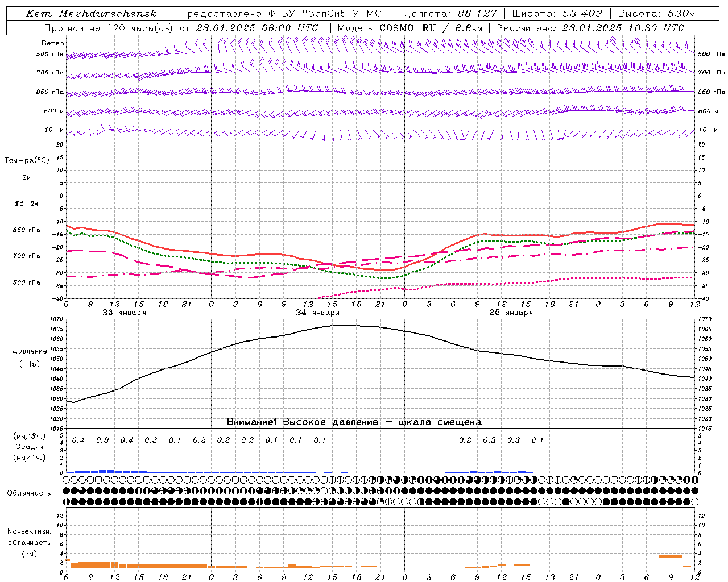The width and height of the screenshot is (728, 582).
Task: Click the "ЗапСиб УГМС" provider text
Action: (x=345, y=14)
